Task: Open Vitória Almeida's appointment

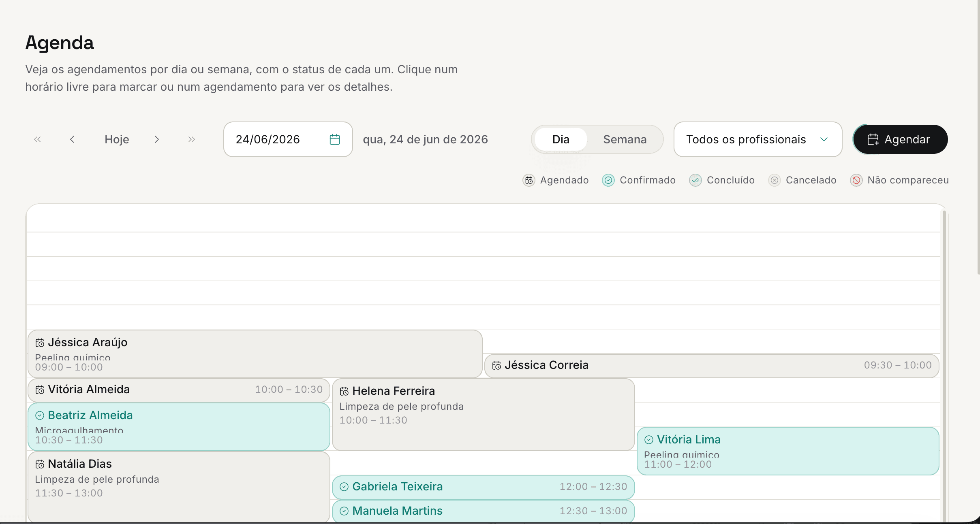Action: pyautogui.click(x=179, y=390)
